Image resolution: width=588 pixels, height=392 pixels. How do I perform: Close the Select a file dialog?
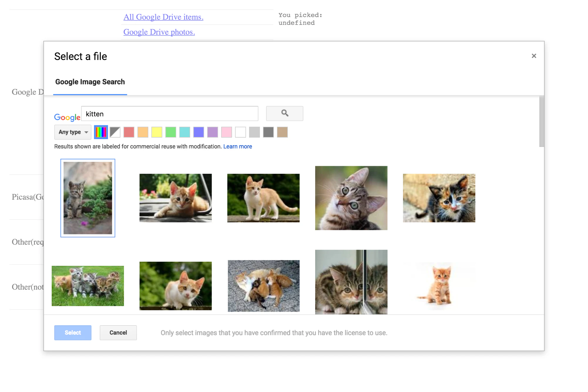[534, 56]
